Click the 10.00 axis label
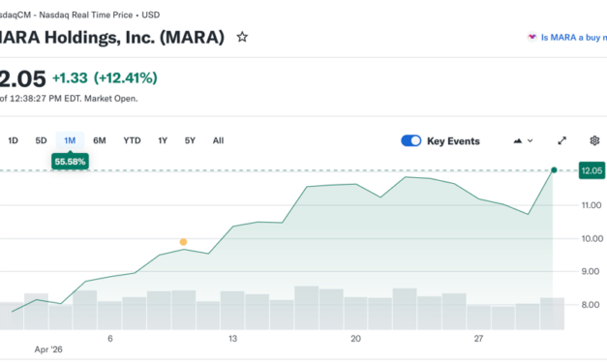 [592, 238]
